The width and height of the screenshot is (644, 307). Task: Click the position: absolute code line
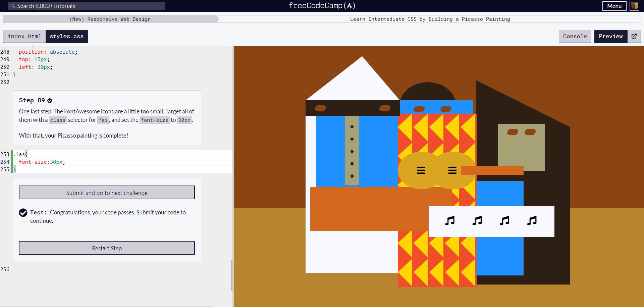point(48,52)
